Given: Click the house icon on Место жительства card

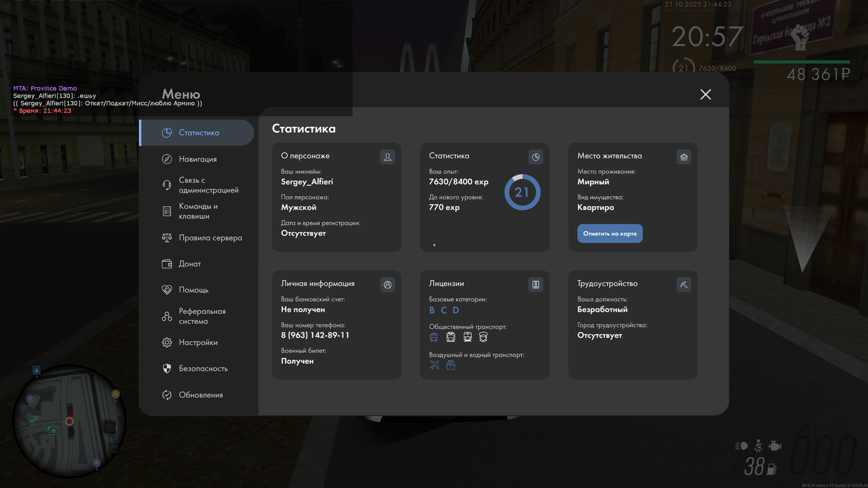Looking at the screenshot, I should (x=684, y=157).
